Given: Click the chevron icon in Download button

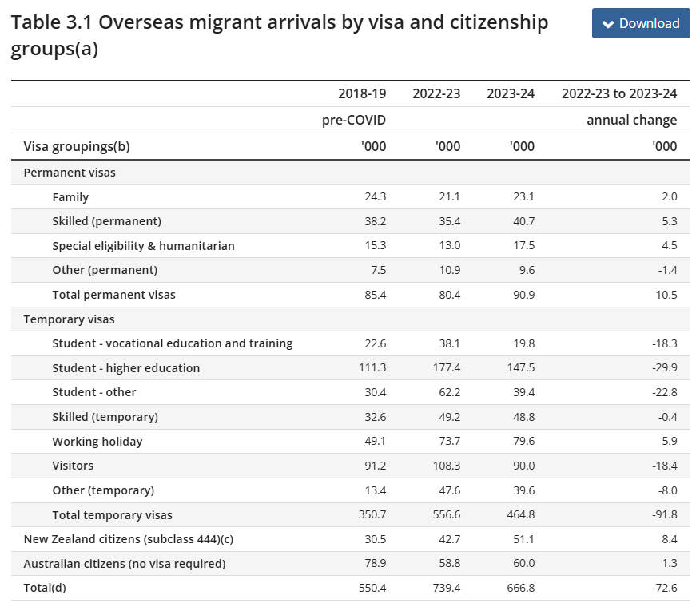Looking at the screenshot, I should pos(607,24).
